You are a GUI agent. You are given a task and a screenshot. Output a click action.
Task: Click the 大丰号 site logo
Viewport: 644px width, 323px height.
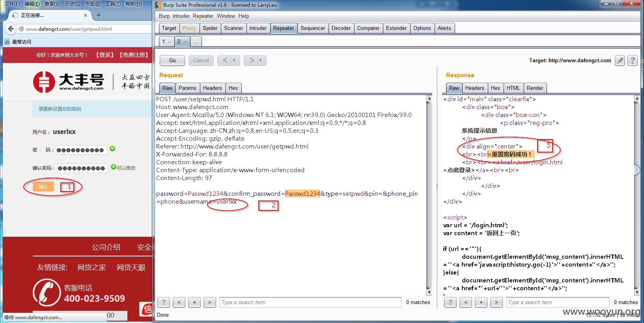coord(68,82)
